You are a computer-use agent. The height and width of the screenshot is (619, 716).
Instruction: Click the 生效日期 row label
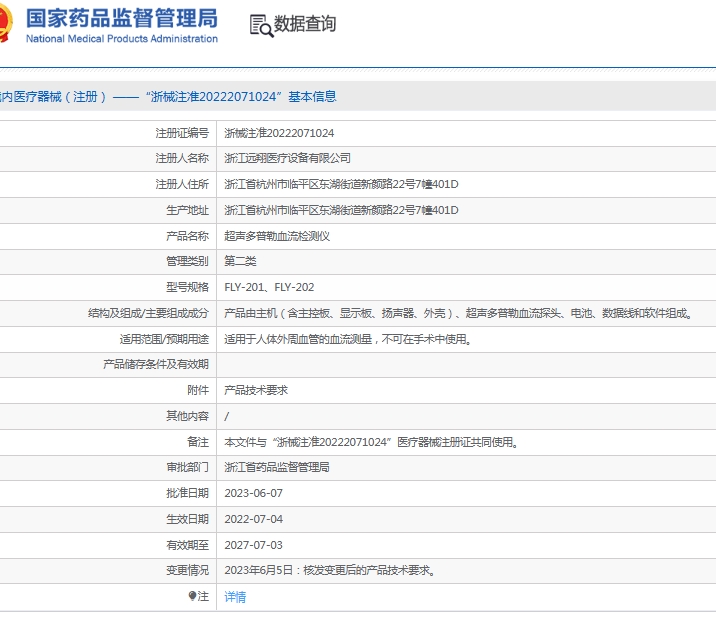coord(187,519)
